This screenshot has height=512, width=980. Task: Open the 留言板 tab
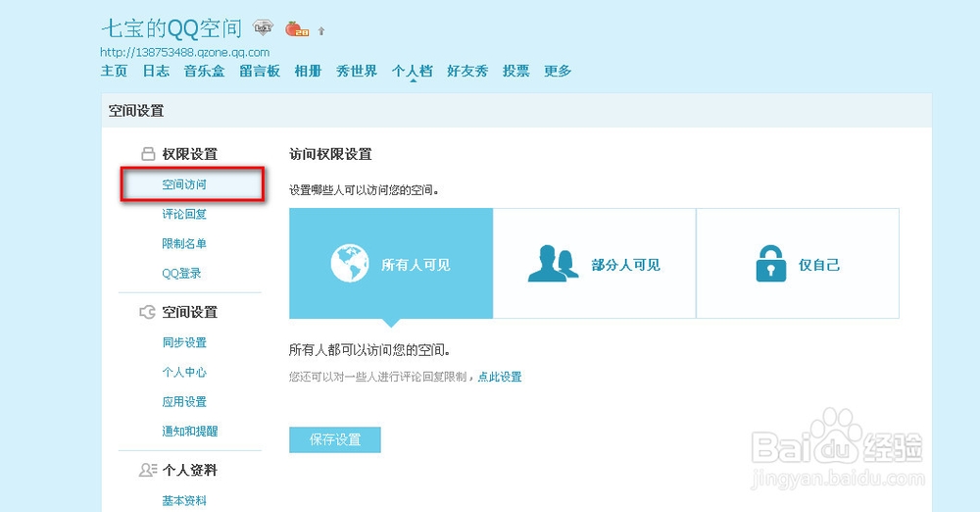pyautogui.click(x=260, y=71)
